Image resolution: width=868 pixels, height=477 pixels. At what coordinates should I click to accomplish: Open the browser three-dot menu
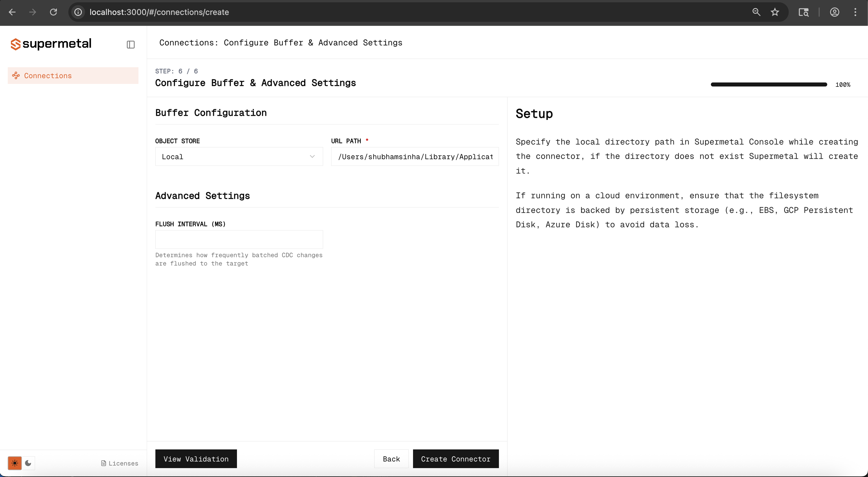tap(856, 12)
